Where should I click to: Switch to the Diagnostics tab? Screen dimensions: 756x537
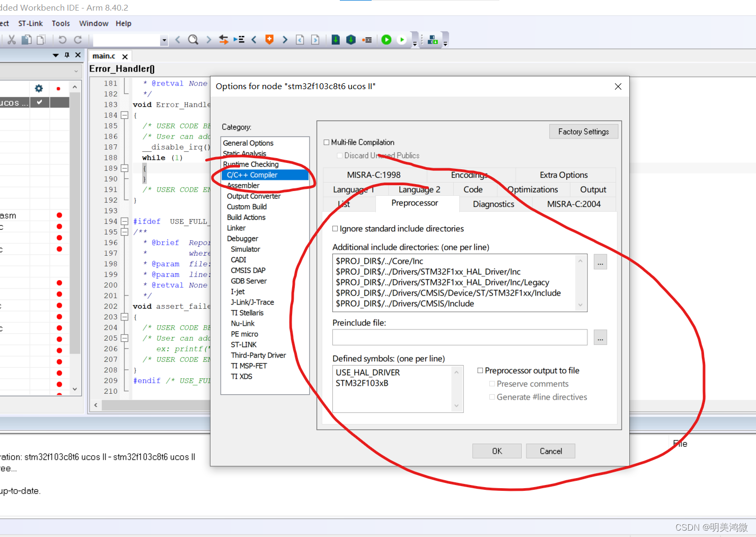click(494, 204)
